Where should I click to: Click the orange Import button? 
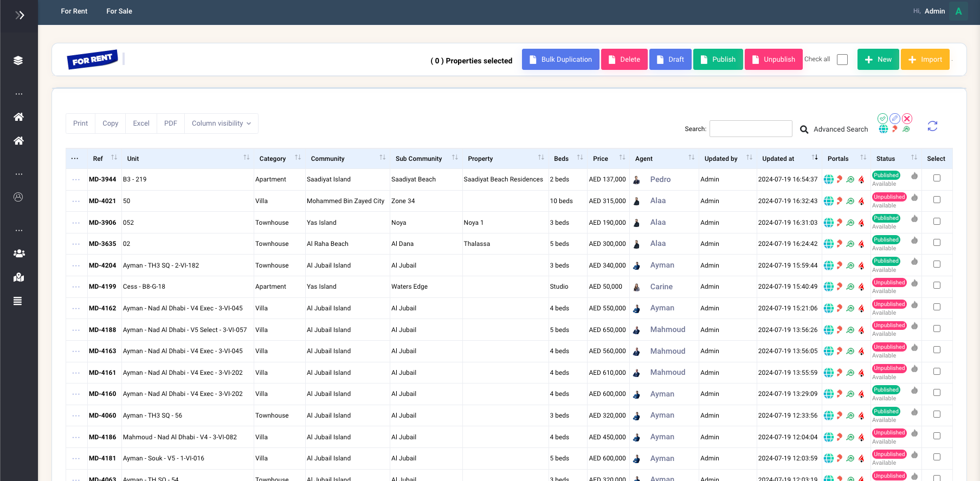pyautogui.click(x=925, y=60)
